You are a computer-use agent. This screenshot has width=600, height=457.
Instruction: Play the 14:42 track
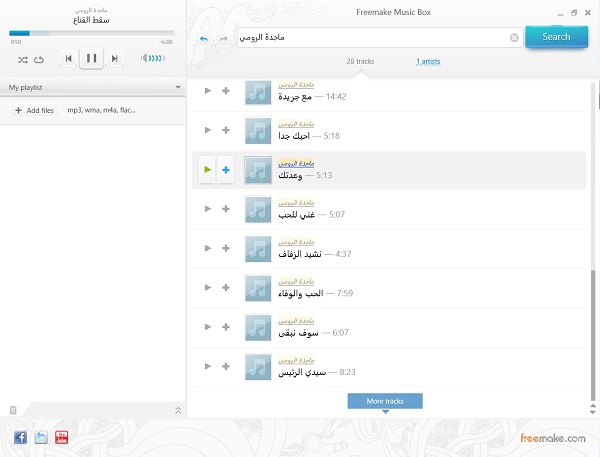click(208, 91)
